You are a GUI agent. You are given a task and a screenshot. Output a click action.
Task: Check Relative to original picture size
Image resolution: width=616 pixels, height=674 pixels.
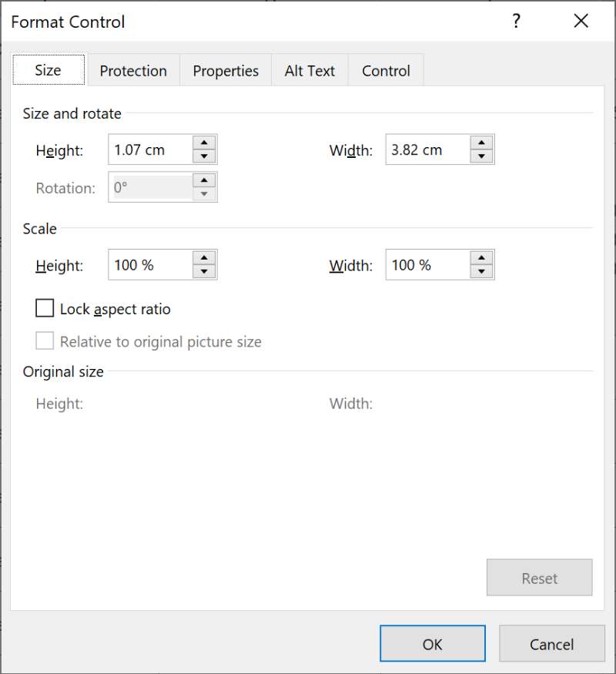(x=46, y=341)
